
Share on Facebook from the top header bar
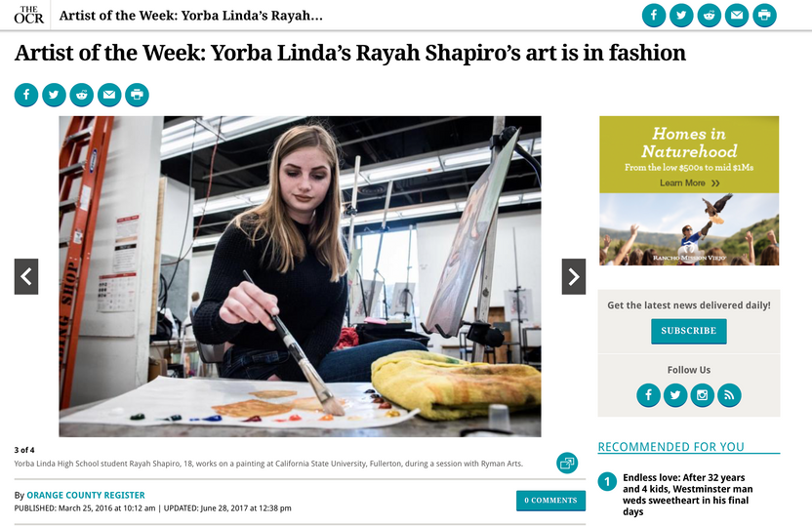tap(654, 15)
